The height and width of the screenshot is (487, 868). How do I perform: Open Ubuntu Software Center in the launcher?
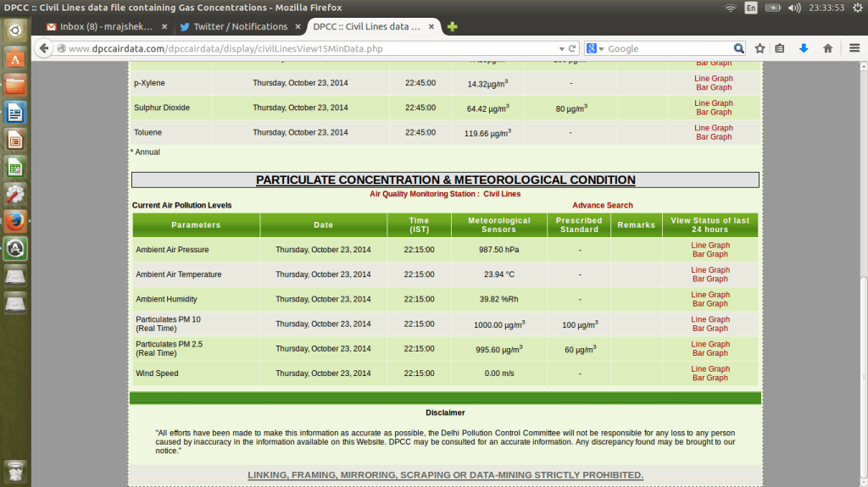15,58
